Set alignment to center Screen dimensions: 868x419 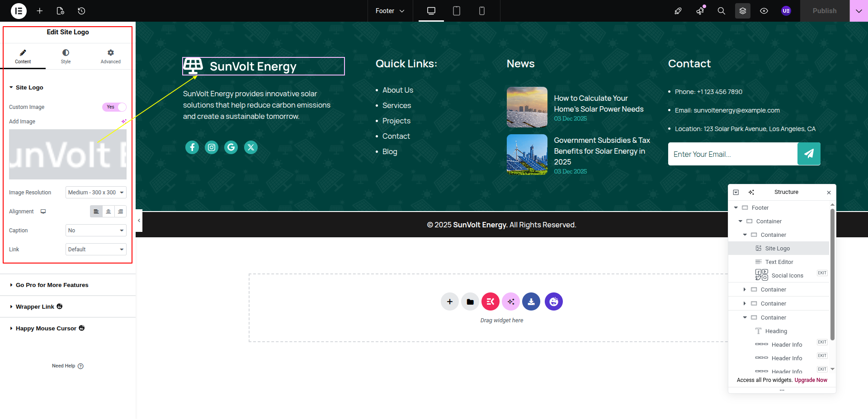pos(108,212)
